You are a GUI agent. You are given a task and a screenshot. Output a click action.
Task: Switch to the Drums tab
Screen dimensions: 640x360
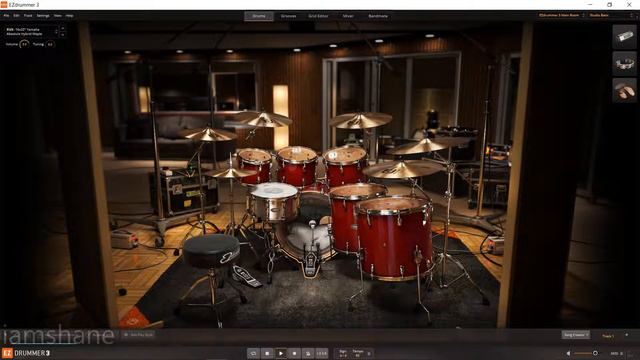pos(259,16)
